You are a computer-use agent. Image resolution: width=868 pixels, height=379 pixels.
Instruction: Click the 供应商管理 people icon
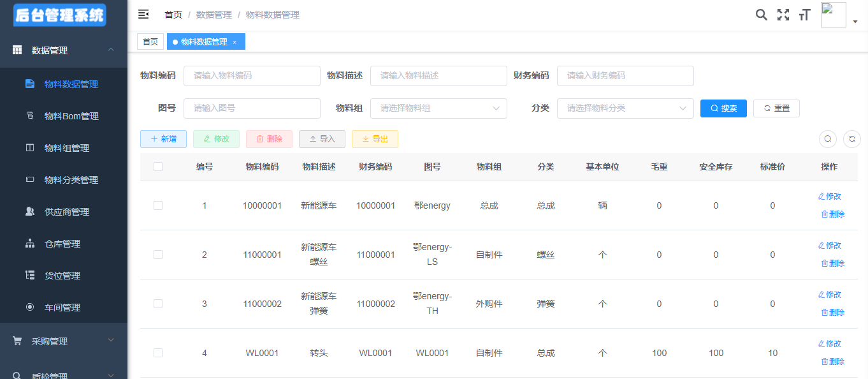pyautogui.click(x=30, y=211)
